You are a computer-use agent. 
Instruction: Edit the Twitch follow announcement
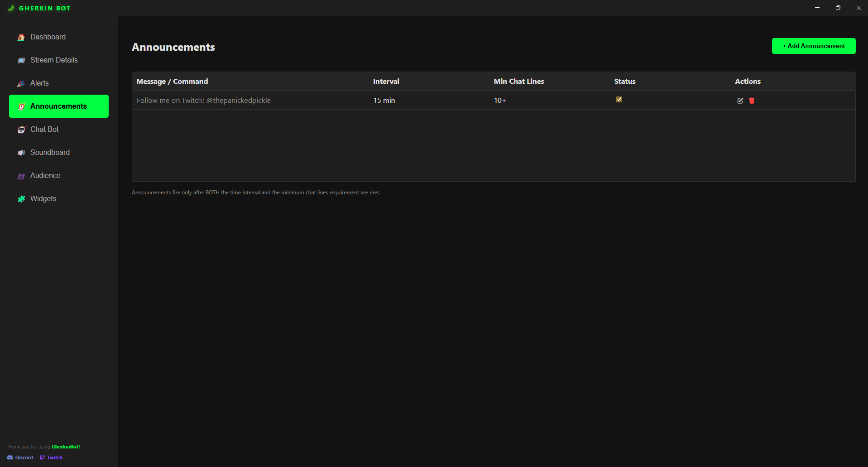(740, 101)
